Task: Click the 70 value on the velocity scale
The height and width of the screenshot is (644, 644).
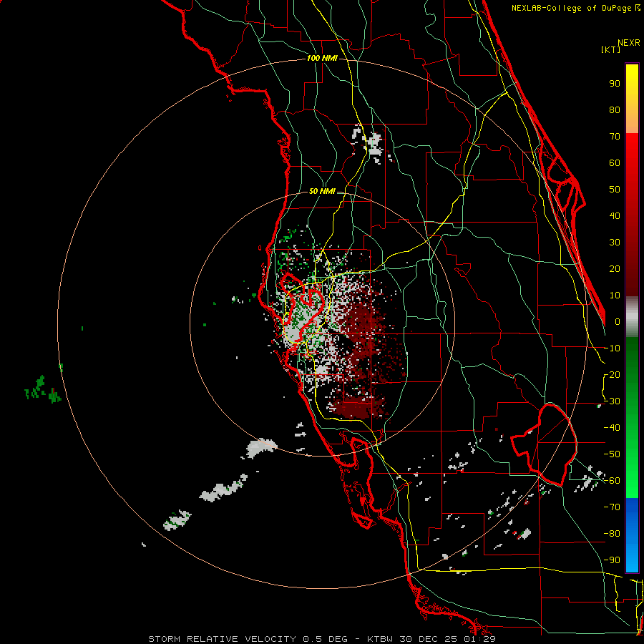Action: click(x=615, y=137)
